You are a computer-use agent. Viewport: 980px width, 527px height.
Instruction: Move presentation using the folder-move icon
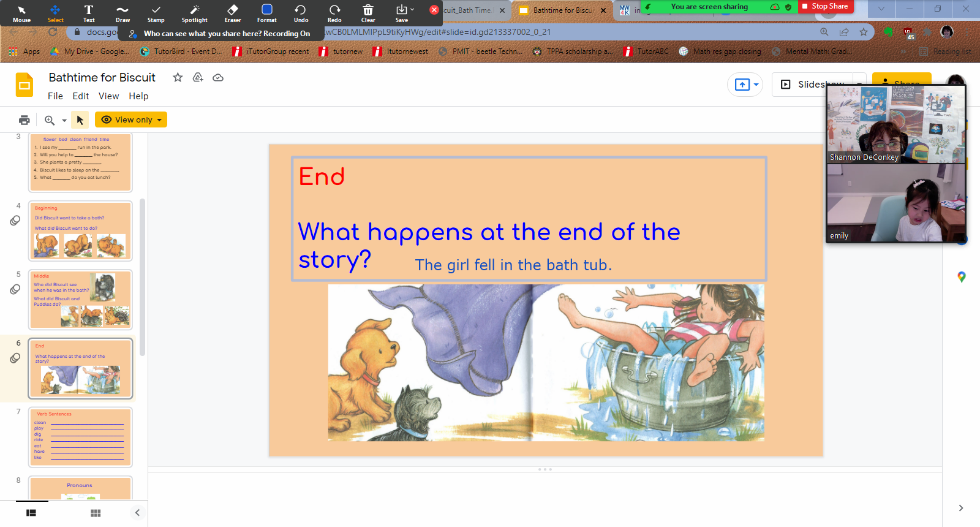198,77
